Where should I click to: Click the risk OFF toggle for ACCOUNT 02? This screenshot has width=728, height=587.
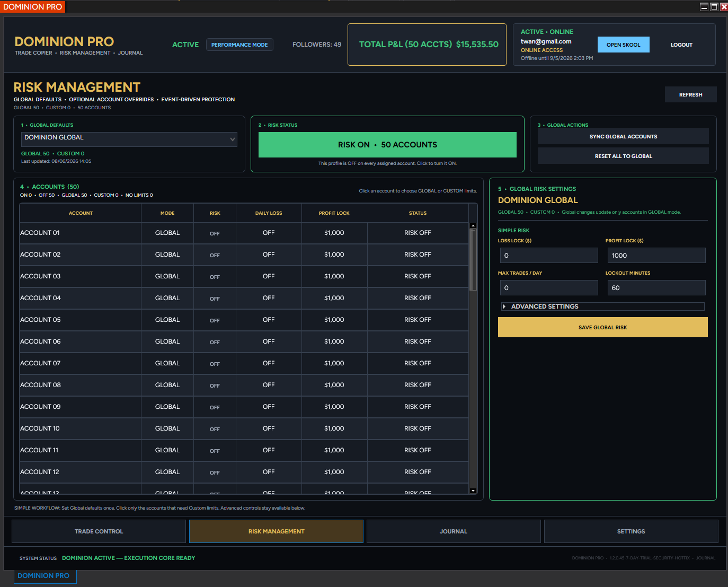click(x=215, y=255)
